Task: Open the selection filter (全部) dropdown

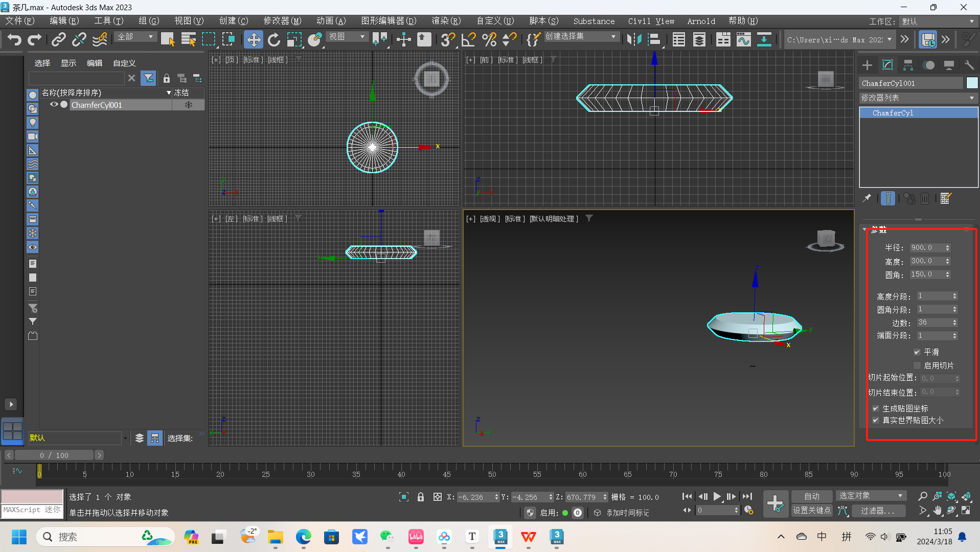Action: [x=136, y=37]
